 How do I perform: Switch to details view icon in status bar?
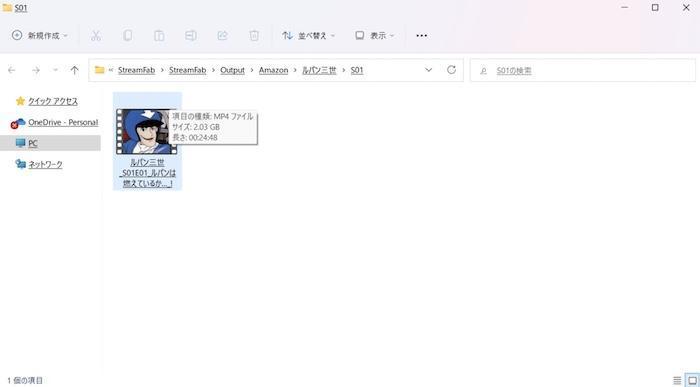[677, 380]
